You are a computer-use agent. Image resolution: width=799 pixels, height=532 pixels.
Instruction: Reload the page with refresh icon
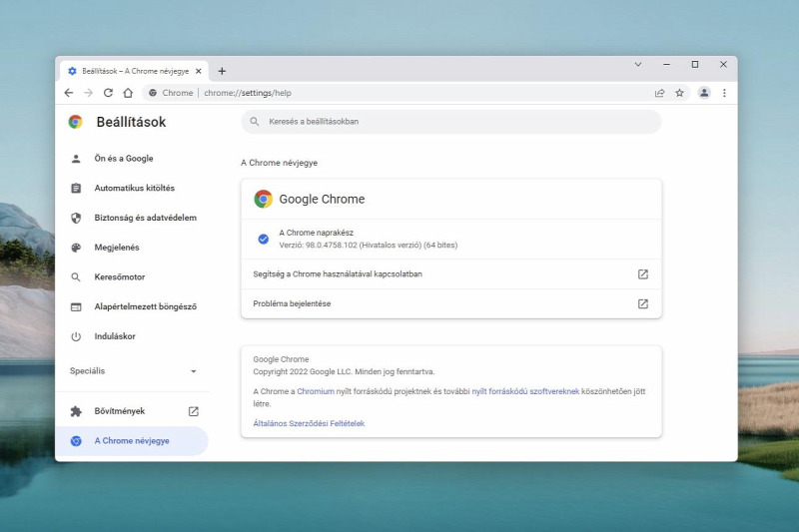[x=108, y=93]
